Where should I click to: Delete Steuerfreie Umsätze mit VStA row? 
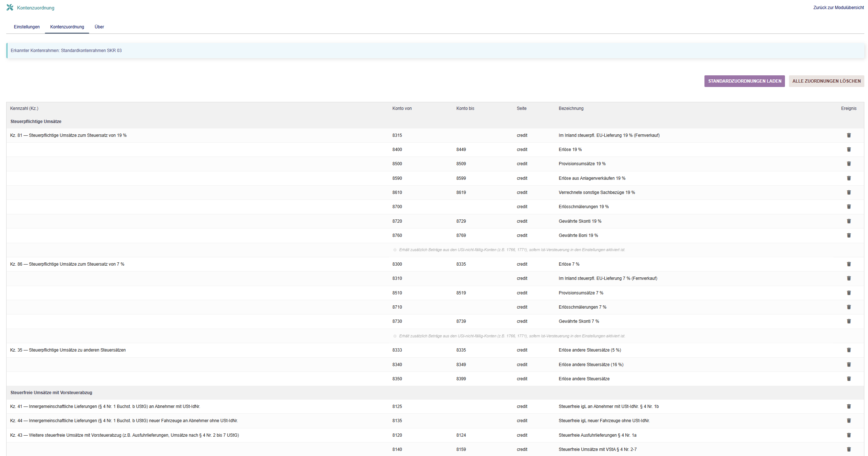[x=849, y=449]
